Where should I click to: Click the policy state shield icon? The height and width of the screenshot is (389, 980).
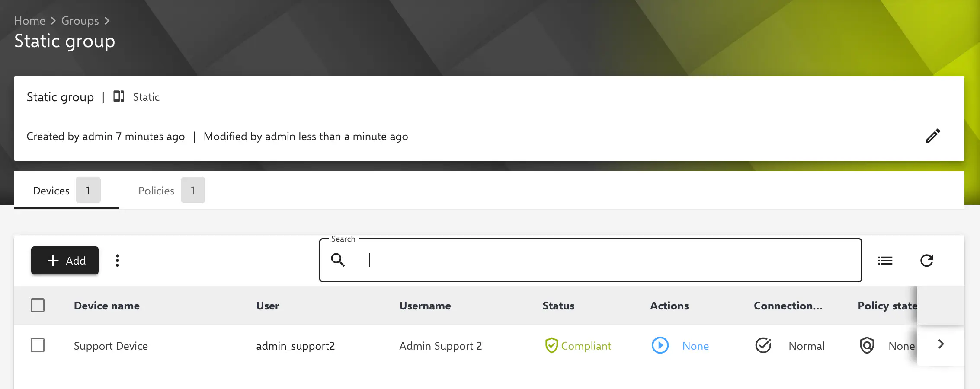click(x=867, y=345)
